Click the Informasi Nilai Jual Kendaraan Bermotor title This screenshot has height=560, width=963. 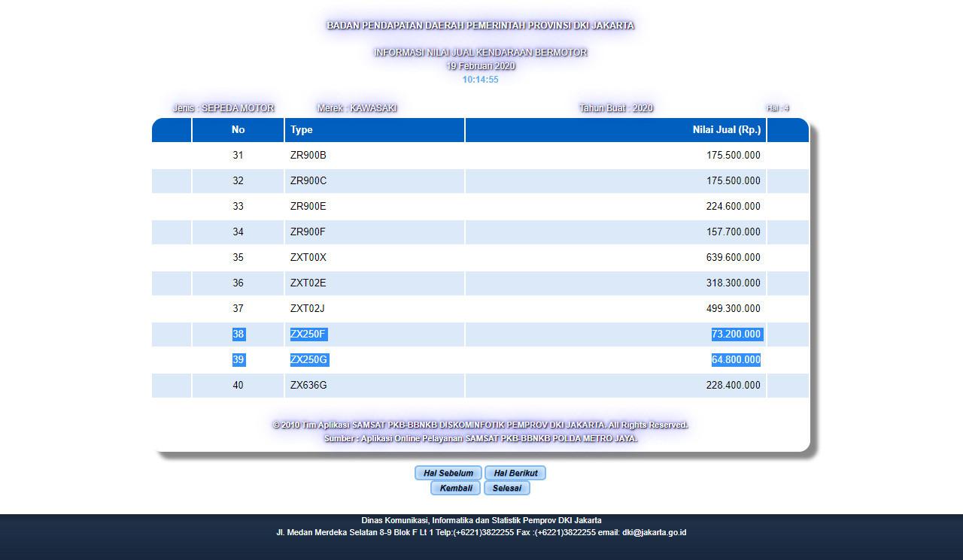tap(481, 53)
